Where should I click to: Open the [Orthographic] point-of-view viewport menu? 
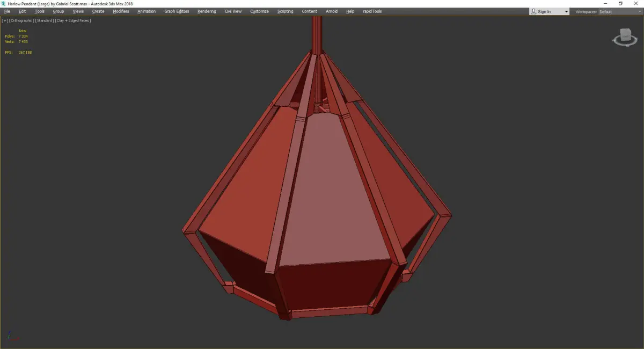pyautogui.click(x=21, y=20)
